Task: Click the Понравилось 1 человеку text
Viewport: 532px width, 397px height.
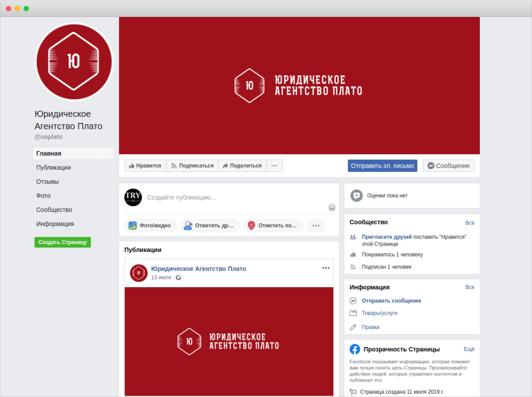Action: [x=392, y=254]
